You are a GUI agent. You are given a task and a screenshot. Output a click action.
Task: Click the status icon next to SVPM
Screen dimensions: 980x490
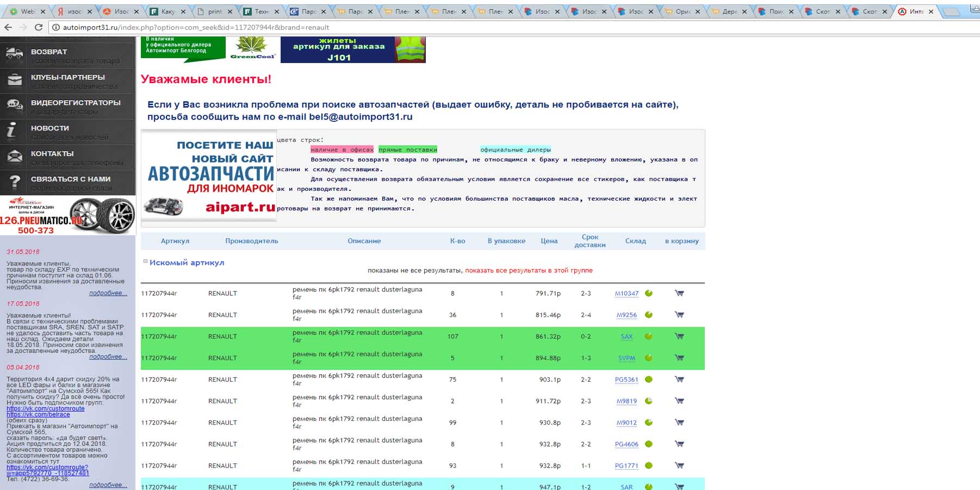coord(649,358)
